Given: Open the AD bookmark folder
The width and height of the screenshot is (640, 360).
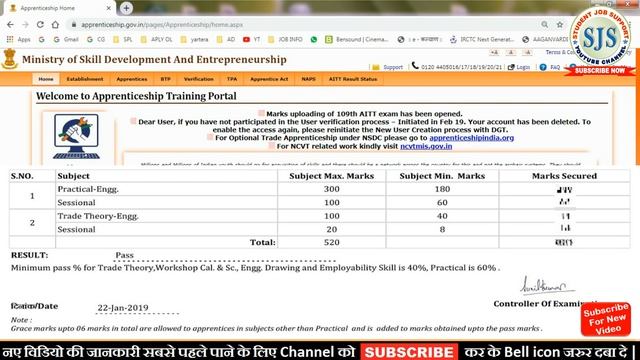Looking at the screenshot, I should (226, 40).
